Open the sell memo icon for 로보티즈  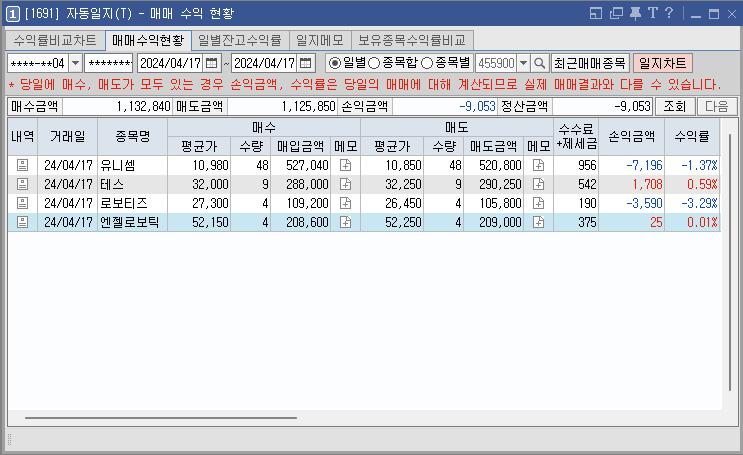[x=538, y=203]
